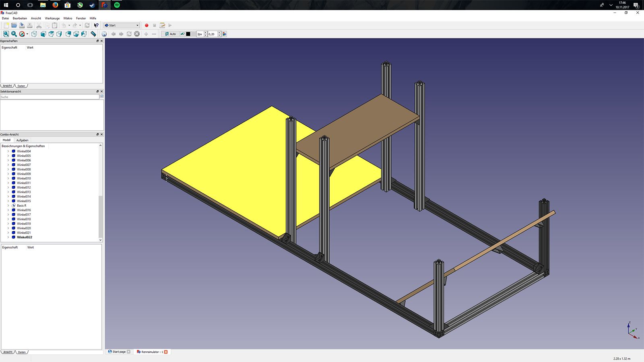Screen dimensions: 644x362
Task: Click the Cut scissors icon
Action: [39, 25]
